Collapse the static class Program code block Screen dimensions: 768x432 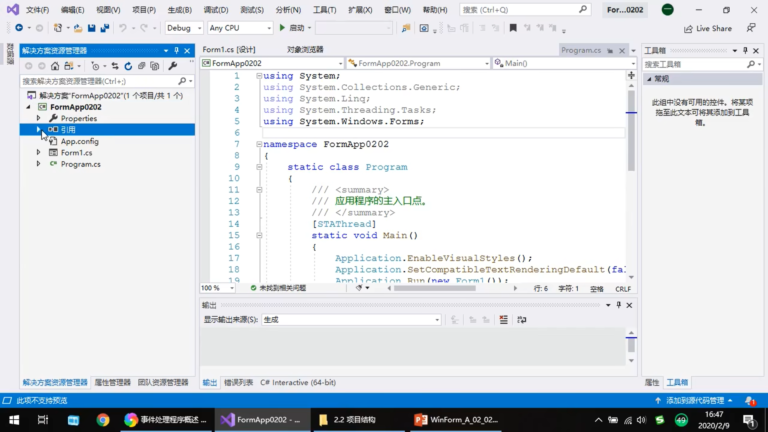259,167
